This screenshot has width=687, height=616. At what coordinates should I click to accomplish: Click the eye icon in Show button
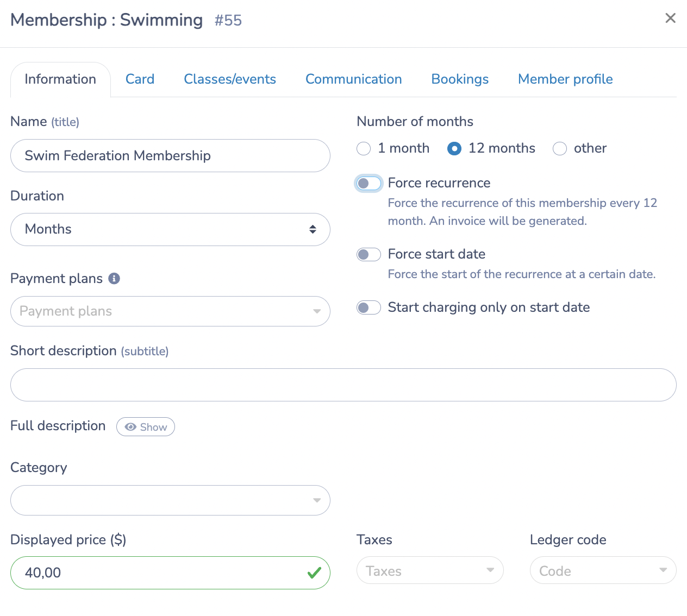pos(130,427)
